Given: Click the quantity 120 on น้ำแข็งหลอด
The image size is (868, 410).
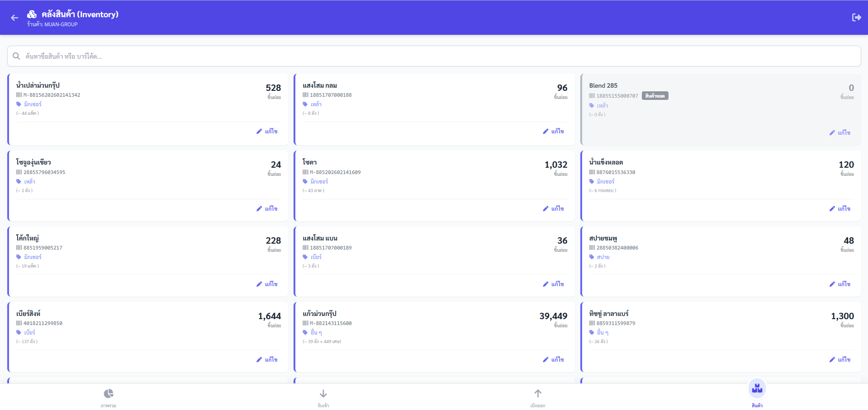Looking at the screenshot, I should click(846, 165).
